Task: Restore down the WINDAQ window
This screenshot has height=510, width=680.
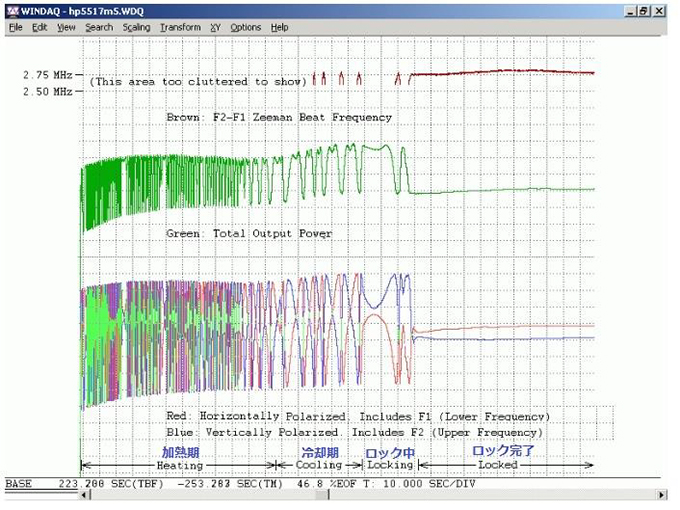Action: tap(644, 11)
